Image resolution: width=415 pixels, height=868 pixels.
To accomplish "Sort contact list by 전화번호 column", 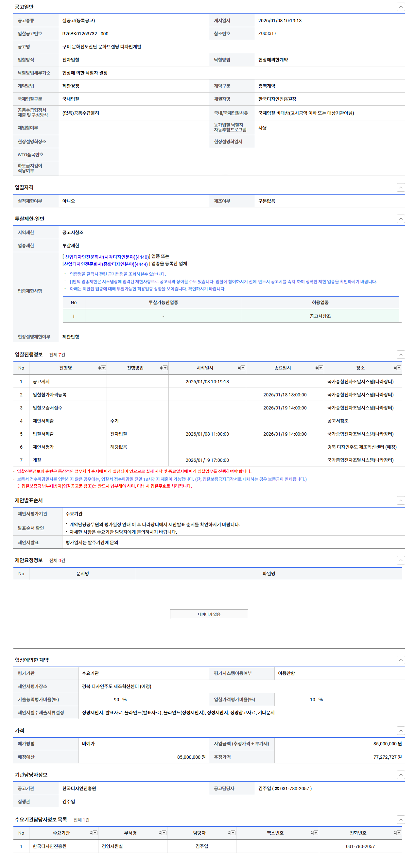I will click(394, 833).
